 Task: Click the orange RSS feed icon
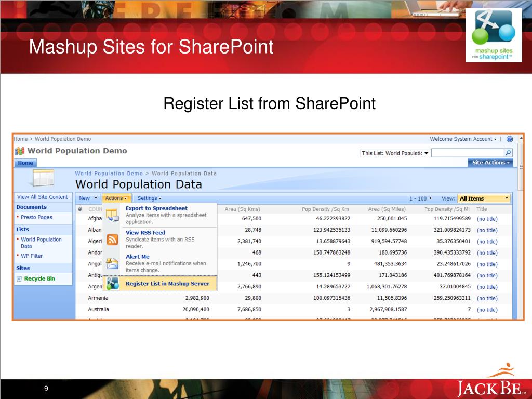pyautogui.click(x=112, y=240)
